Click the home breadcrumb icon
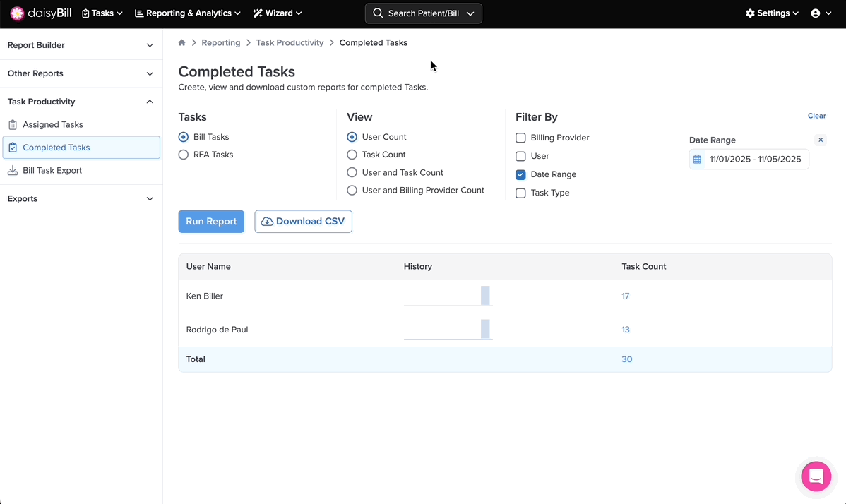Image resolution: width=846 pixels, height=504 pixels. tap(182, 43)
